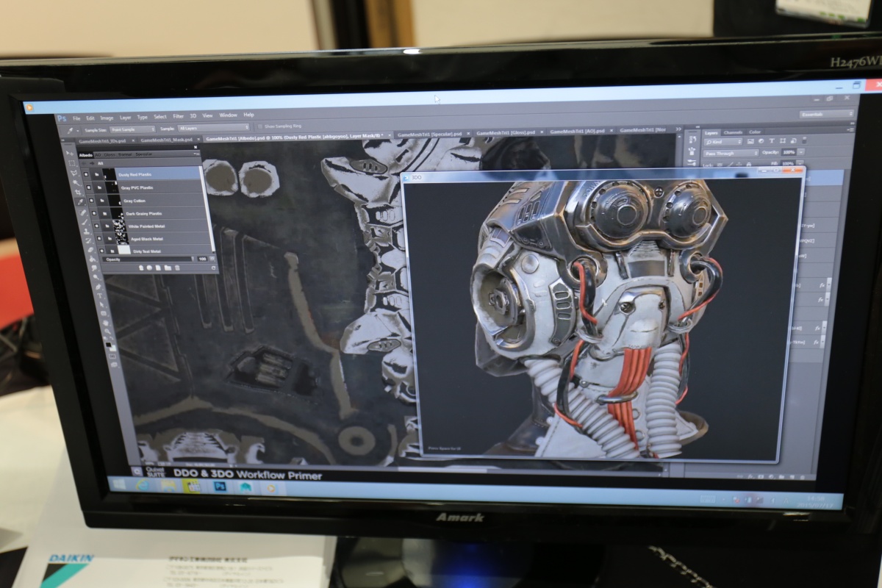
Task: Enable Show Sampling Ring checkbox
Action: click(259, 126)
